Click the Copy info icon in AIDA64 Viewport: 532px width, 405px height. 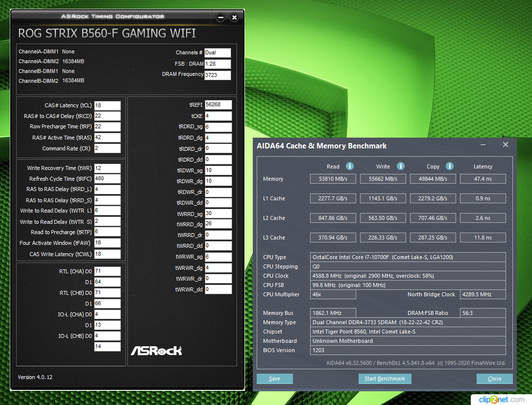click(x=450, y=166)
